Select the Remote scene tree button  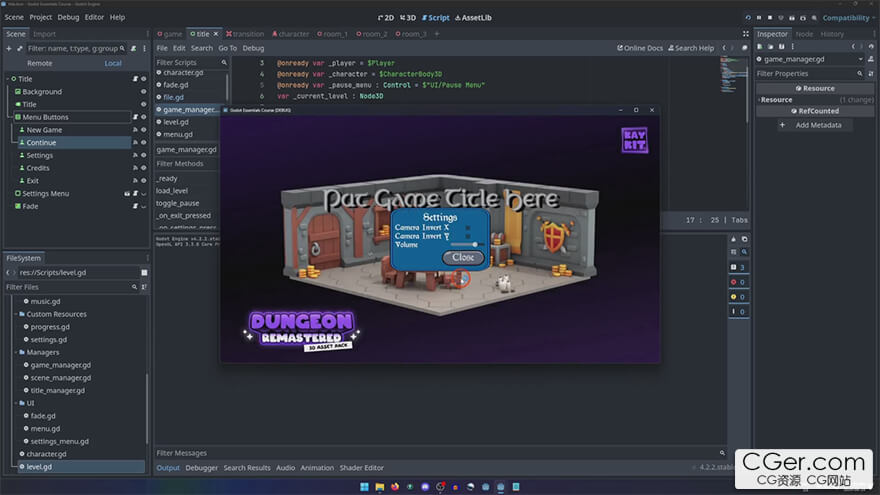point(40,63)
